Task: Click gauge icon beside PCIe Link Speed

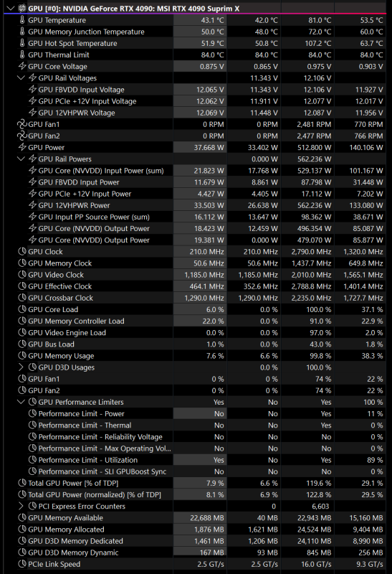Action: tap(22, 564)
